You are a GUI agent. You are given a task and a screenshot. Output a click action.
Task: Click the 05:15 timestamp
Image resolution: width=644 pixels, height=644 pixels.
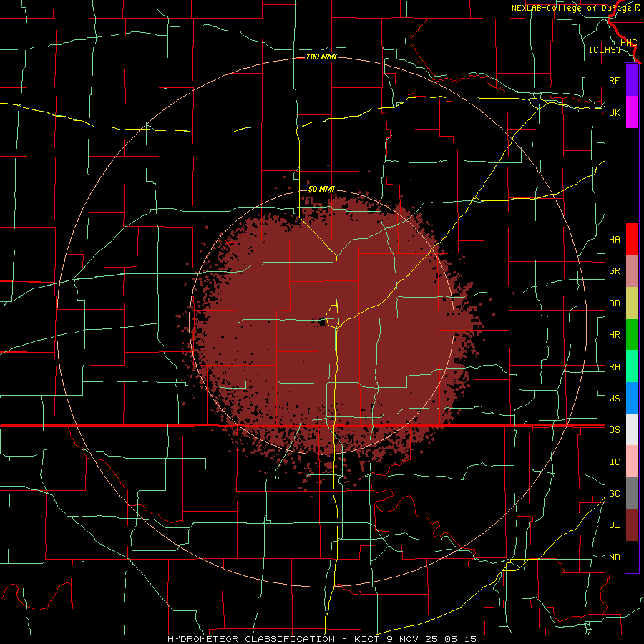459,639
